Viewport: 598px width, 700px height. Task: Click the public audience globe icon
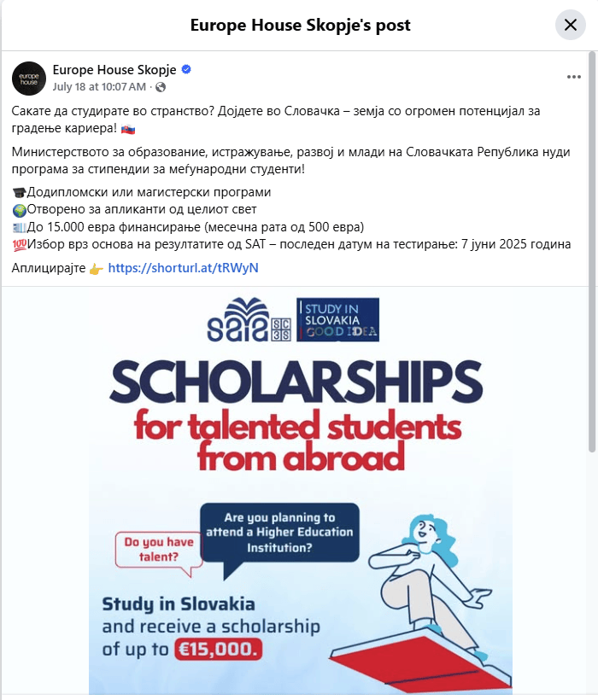tap(161, 87)
